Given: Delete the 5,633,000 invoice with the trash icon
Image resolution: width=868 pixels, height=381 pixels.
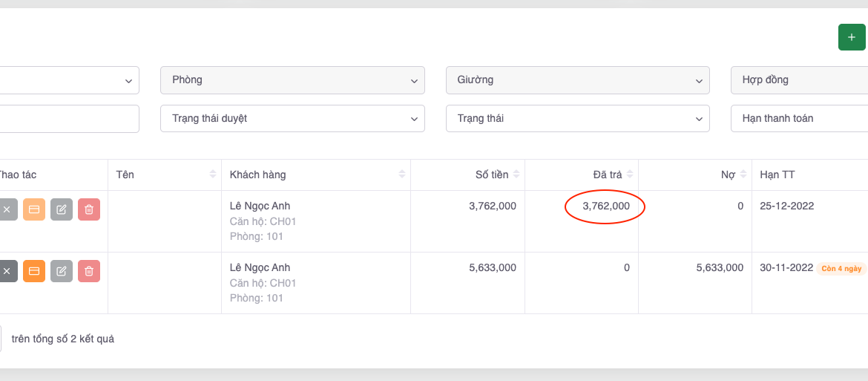Looking at the screenshot, I should click(x=89, y=271).
